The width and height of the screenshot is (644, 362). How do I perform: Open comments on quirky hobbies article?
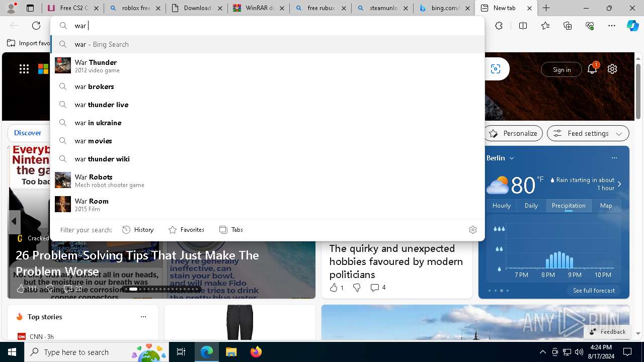378,288
